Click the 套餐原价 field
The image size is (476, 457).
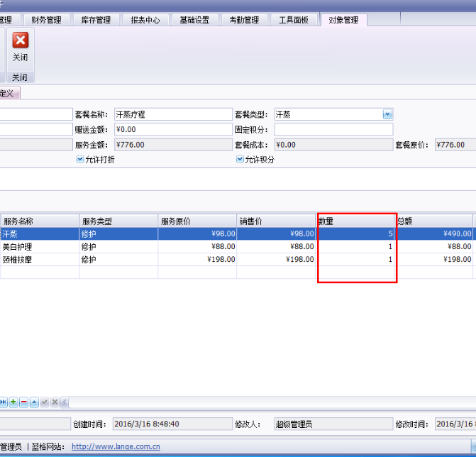point(455,145)
